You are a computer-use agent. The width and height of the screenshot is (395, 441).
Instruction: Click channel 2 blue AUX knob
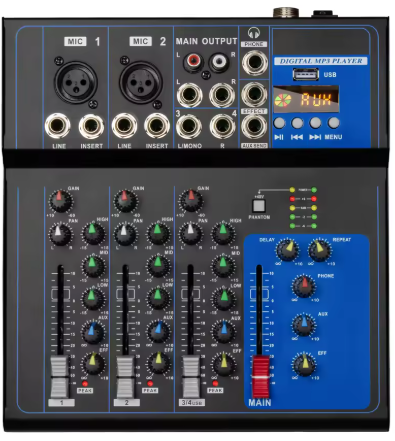(x=158, y=331)
